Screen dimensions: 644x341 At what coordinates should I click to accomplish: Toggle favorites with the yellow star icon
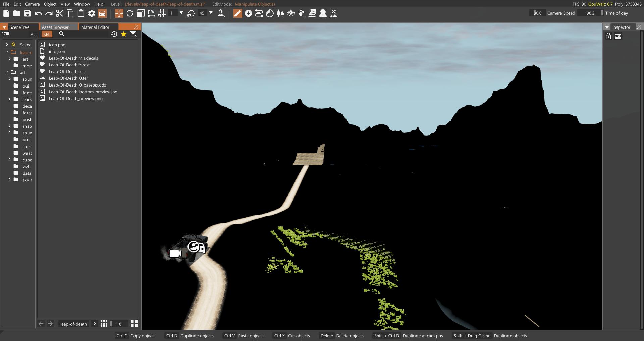click(x=124, y=34)
